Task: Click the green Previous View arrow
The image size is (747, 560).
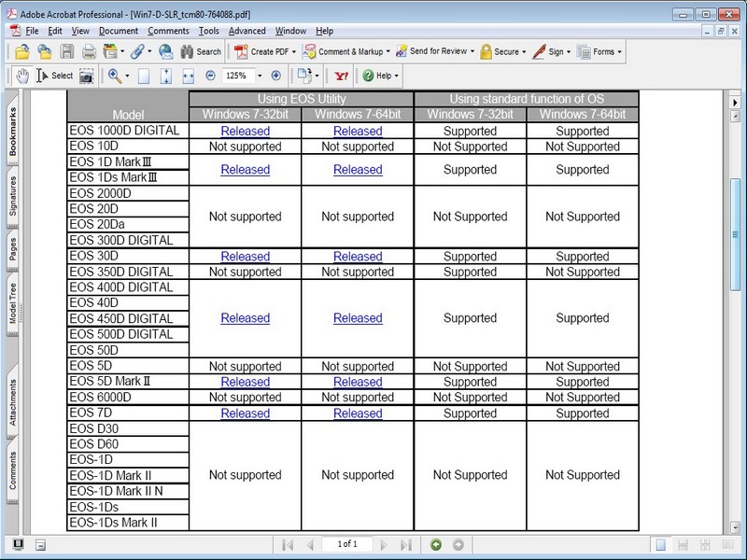Action: [435, 544]
